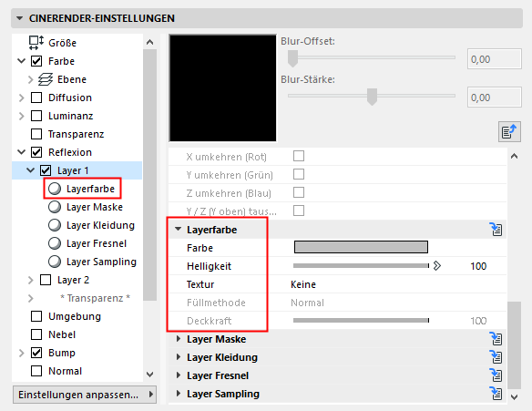The width and height of the screenshot is (532, 411).
Task: Click the icon right of Layerfarbe header
Action: tap(496, 230)
